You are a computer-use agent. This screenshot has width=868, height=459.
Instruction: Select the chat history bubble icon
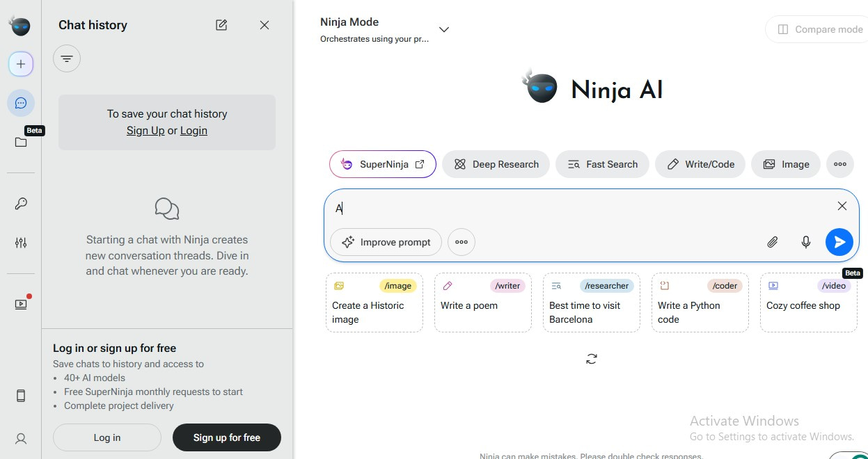pos(21,102)
